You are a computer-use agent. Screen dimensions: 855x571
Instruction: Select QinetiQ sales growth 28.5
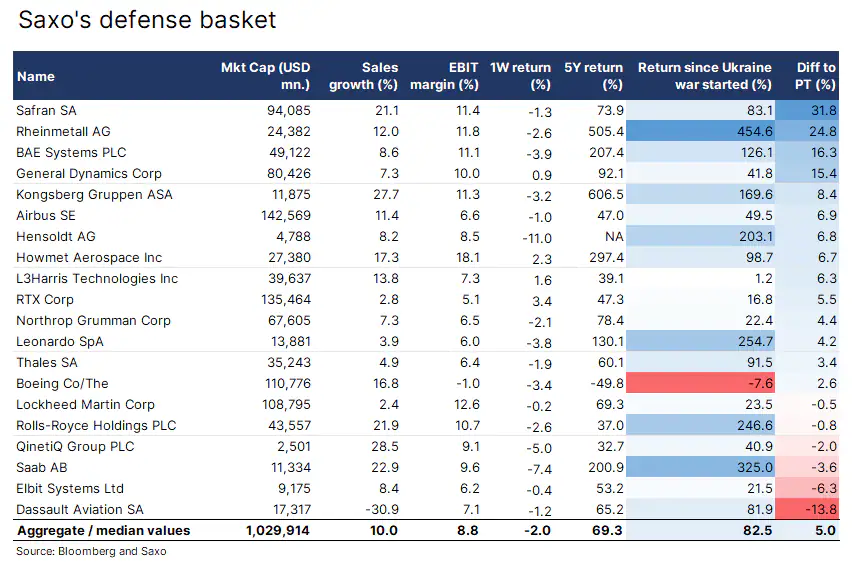tap(385, 447)
